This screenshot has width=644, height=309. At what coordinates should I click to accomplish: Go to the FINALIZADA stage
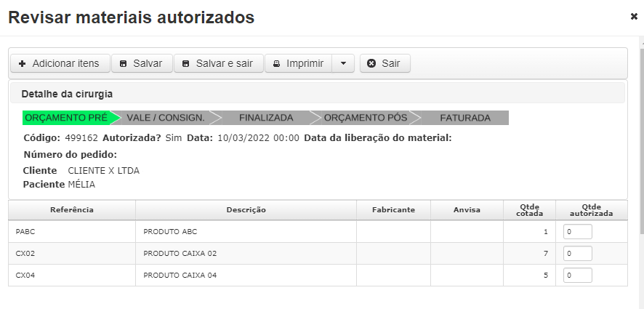[x=266, y=118]
